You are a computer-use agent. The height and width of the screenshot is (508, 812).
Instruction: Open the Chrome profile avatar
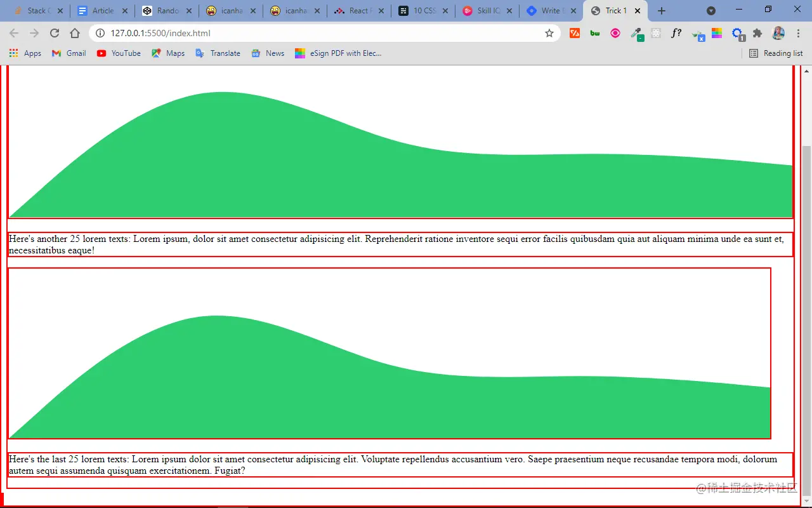click(778, 33)
